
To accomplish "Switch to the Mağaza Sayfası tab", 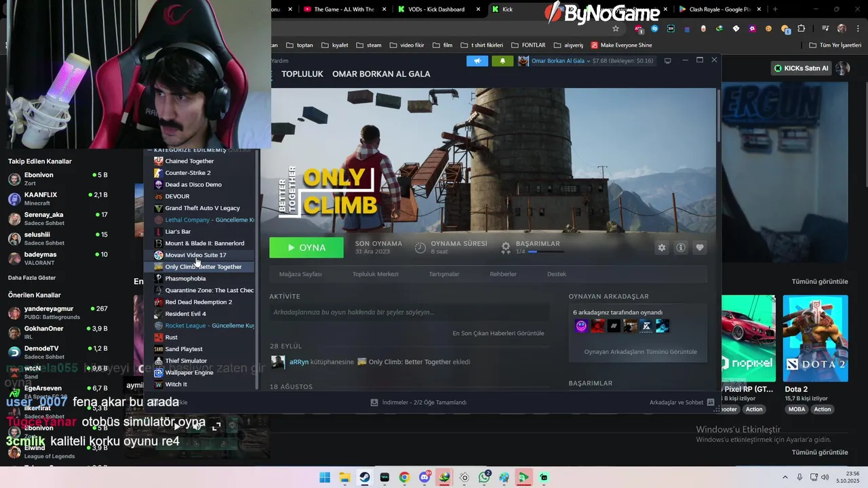I will click(x=300, y=274).
